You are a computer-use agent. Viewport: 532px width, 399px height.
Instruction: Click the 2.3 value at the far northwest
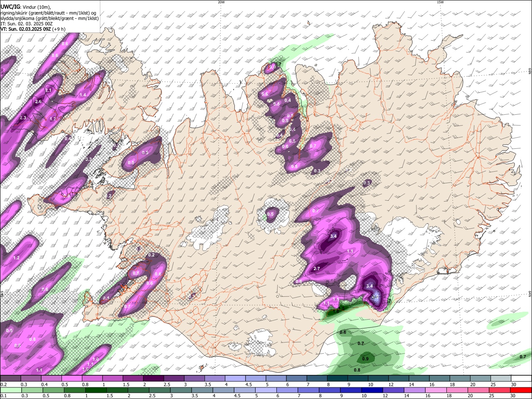23,118
